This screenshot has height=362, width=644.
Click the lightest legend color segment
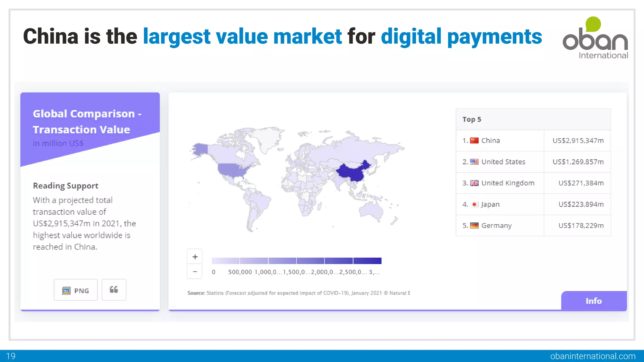point(225,261)
